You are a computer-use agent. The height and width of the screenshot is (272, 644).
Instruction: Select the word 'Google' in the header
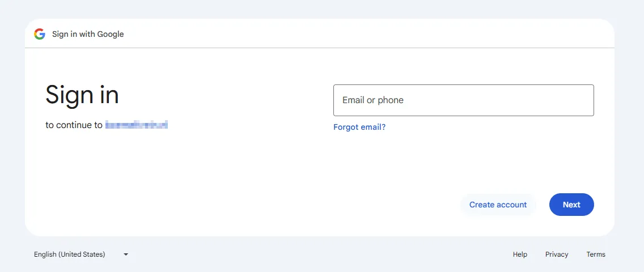pyautogui.click(x=111, y=34)
